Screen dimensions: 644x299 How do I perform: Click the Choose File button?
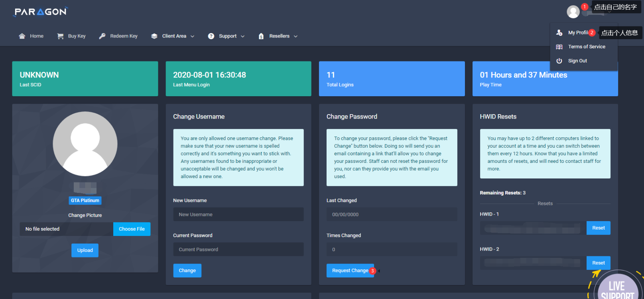132,229
